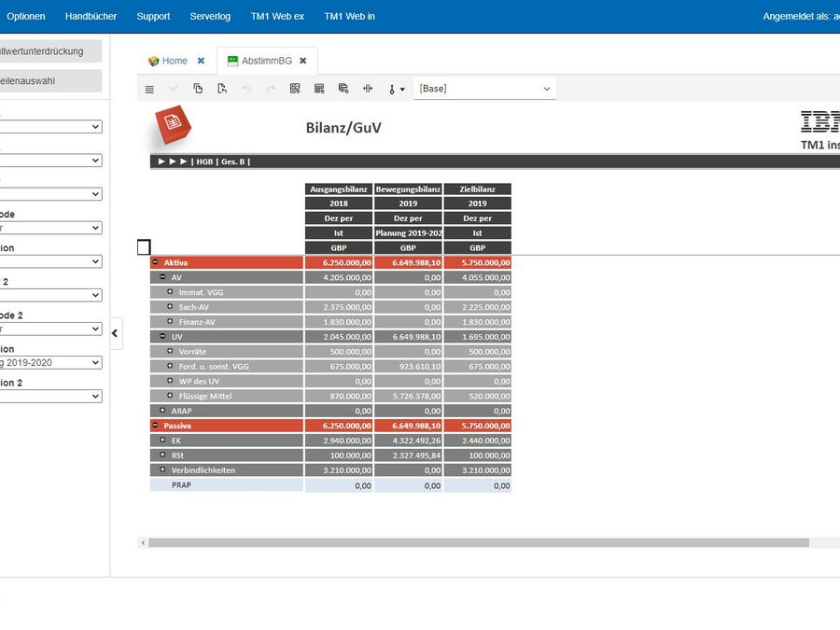
Task: Open the Serverlog menu item
Action: (x=210, y=16)
